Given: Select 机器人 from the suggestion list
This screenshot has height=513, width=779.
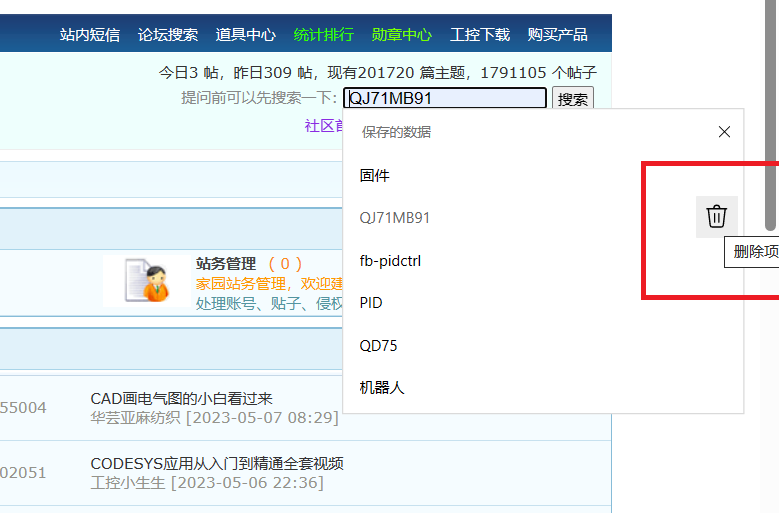Looking at the screenshot, I should [382, 388].
